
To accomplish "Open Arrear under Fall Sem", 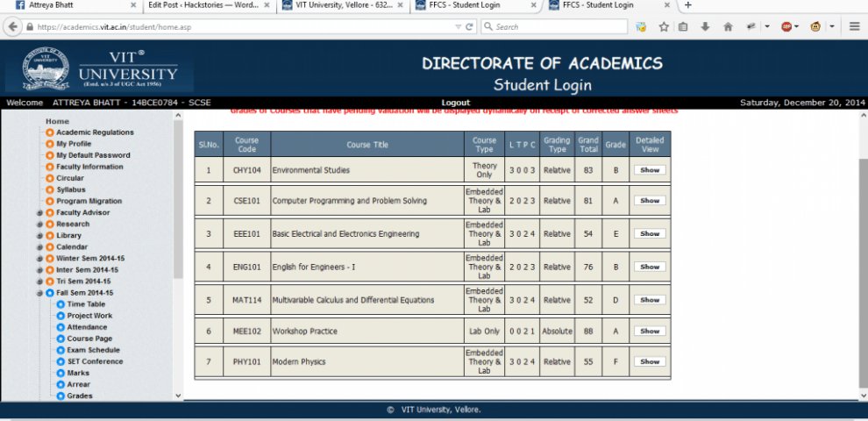I will click(x=78, y=384).
